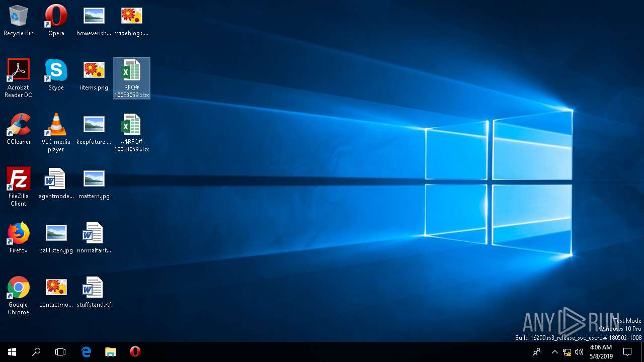Screen dimensions: 644x362
Task: Open the Windows Start menu
Action: point(12,352)
